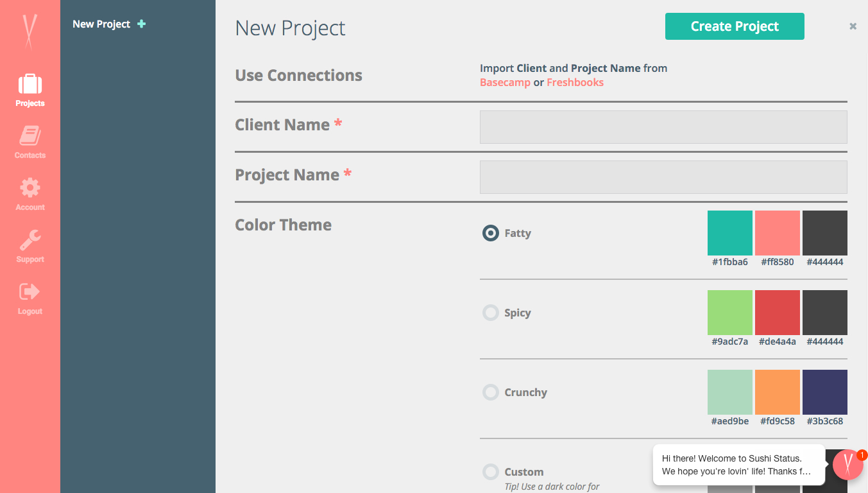The width and height of the screenshot is (868, 493).
Task: Open the Basecamp import link
Action: 505,82
